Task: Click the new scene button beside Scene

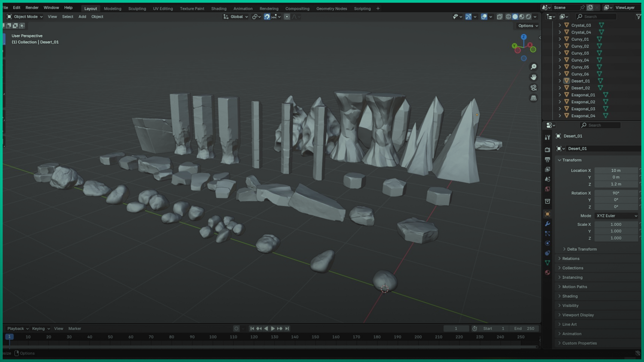Action: pyautogui.click(x=590, y=8)
